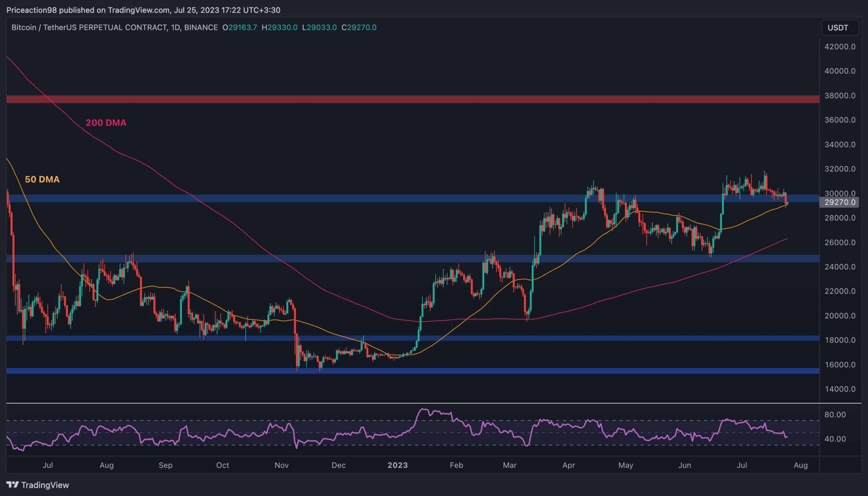The height and width of the screenshot is (496, 868).
Task: Click the blue support band near 16000
Action: click(413, 371)
